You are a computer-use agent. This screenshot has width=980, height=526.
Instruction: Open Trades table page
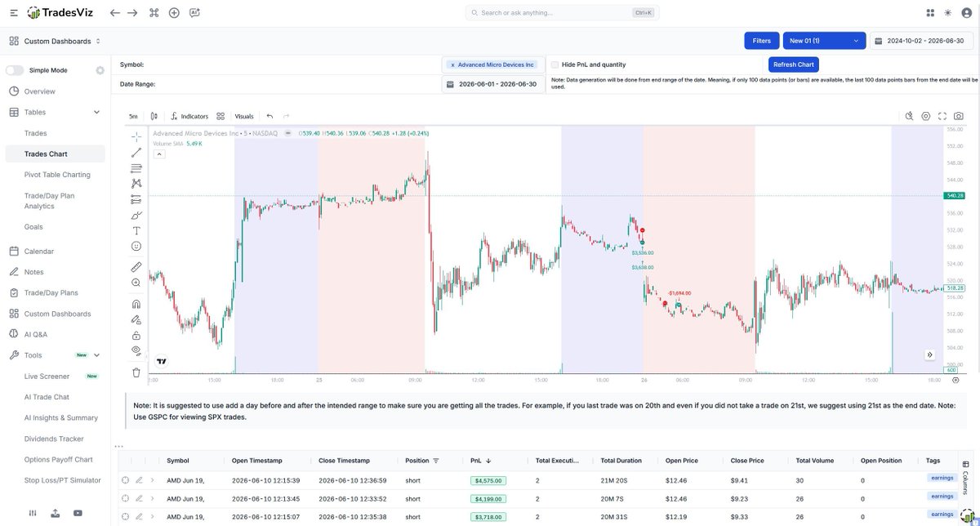36,133
